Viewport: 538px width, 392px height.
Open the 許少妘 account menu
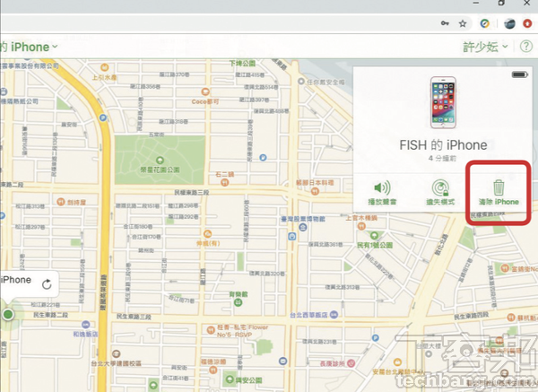484,47
